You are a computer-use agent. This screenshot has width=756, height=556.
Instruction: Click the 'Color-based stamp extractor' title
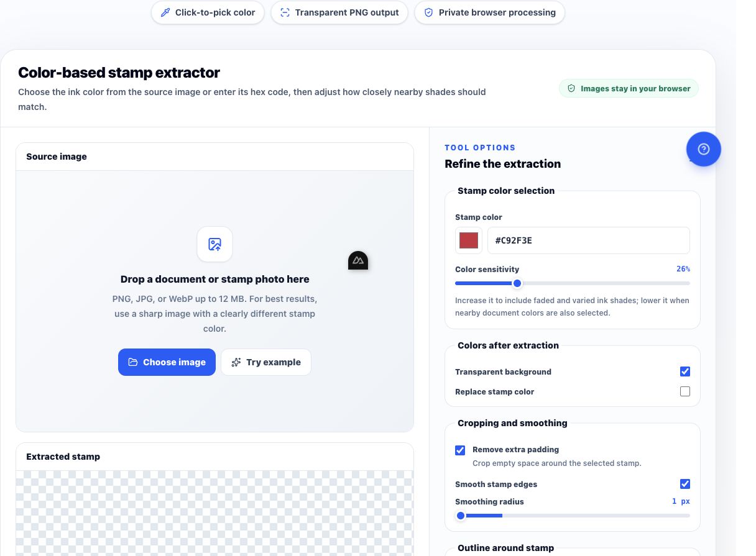(x=119, y=73)
